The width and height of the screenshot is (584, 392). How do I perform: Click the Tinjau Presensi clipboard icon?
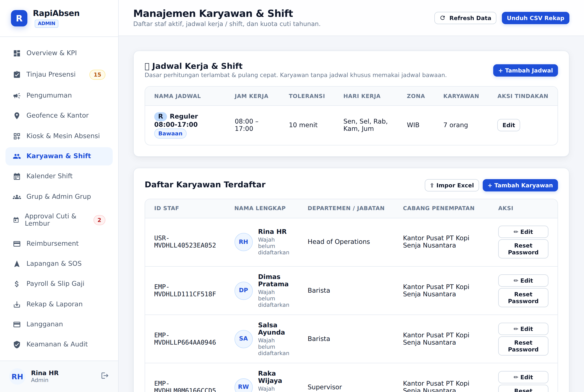point(17,75)
